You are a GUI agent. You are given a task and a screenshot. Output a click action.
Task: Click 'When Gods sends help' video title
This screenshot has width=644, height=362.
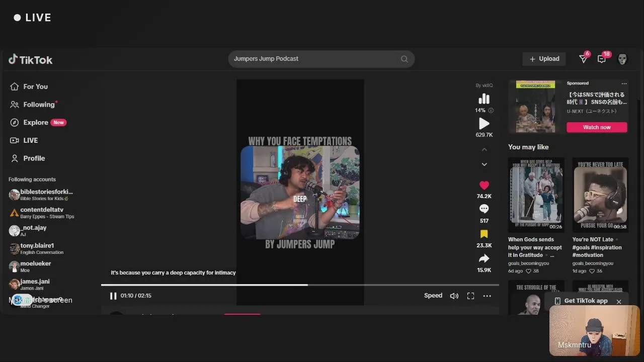pyautogui.click(x=535, y=247)
